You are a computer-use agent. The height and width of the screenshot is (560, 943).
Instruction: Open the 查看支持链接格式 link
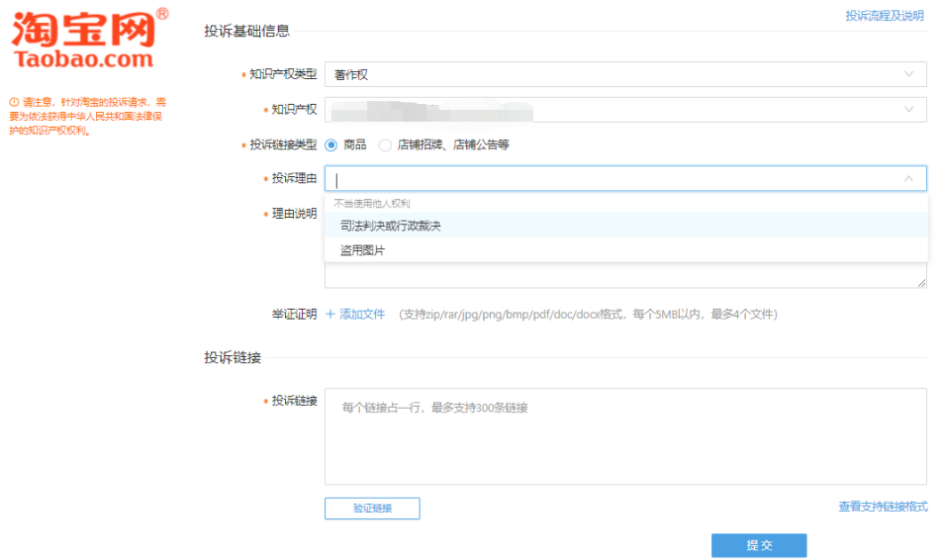click(x=883, y=507)
